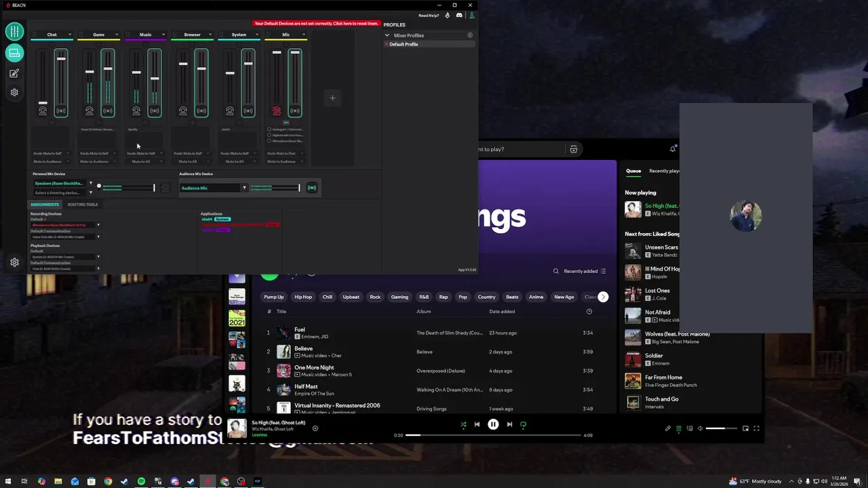The width and height of the screenshot is (868, 488).
Task: Open the System channel dropdown arrow
Action: pos(257,35)
